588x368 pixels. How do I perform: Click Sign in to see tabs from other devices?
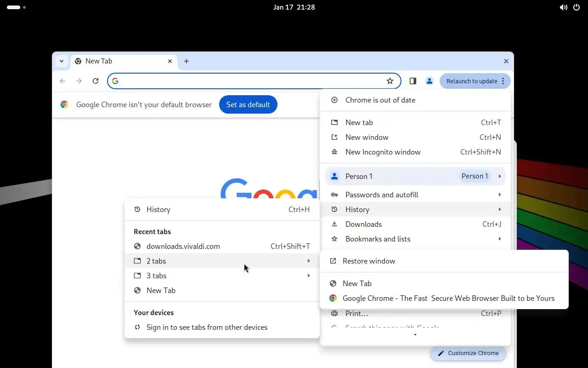click(222, 327)
